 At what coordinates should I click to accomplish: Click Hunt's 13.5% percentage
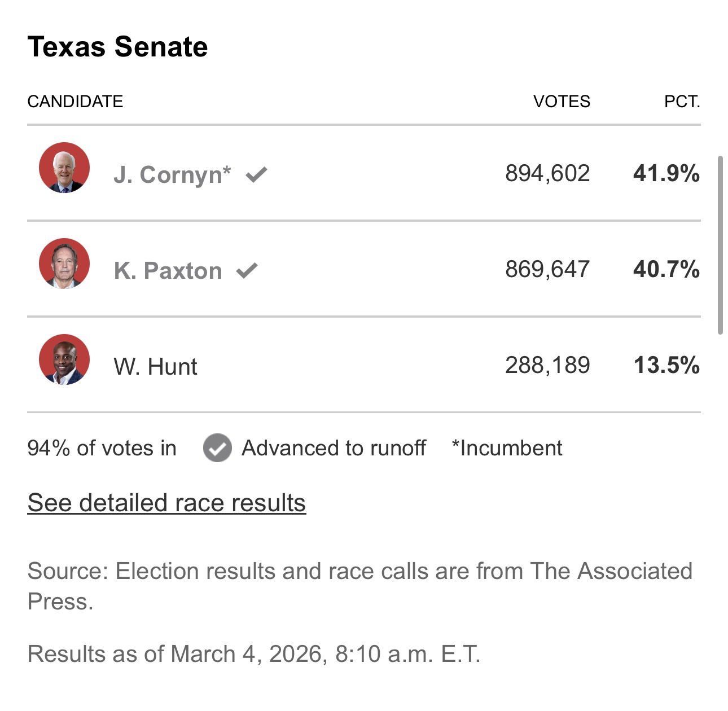tap(666, 365)
